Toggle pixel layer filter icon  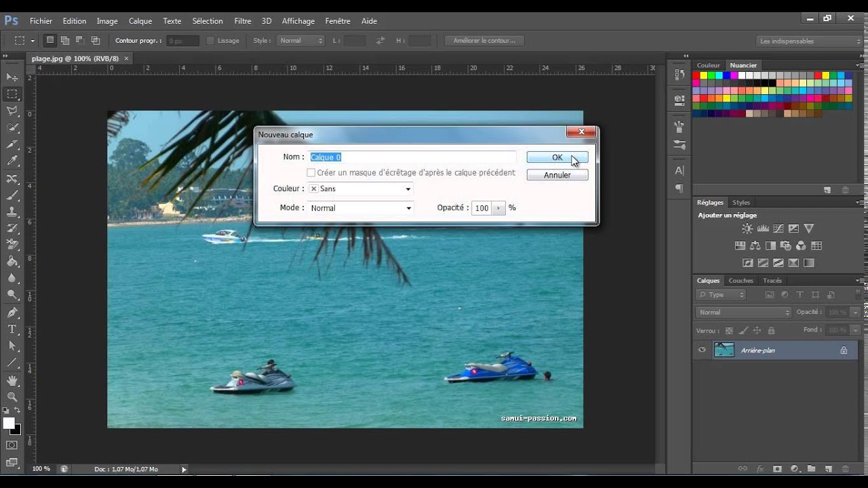pos(770,295)
